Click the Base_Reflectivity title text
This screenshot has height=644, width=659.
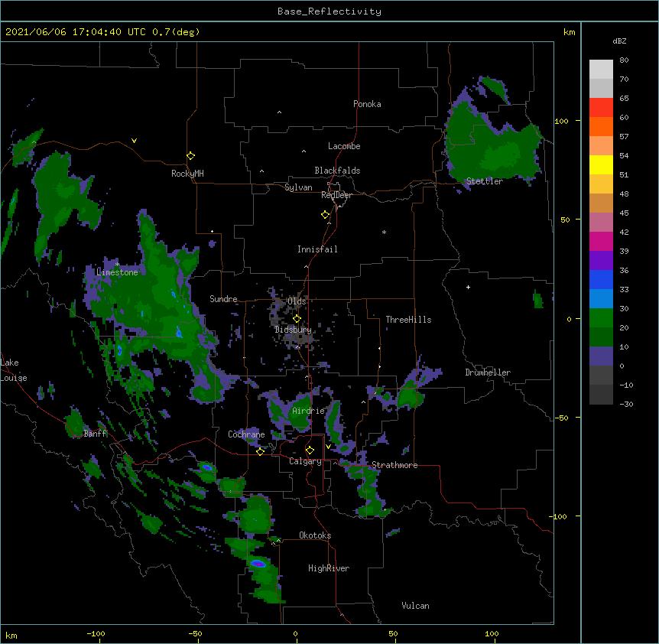coord(329,11)
